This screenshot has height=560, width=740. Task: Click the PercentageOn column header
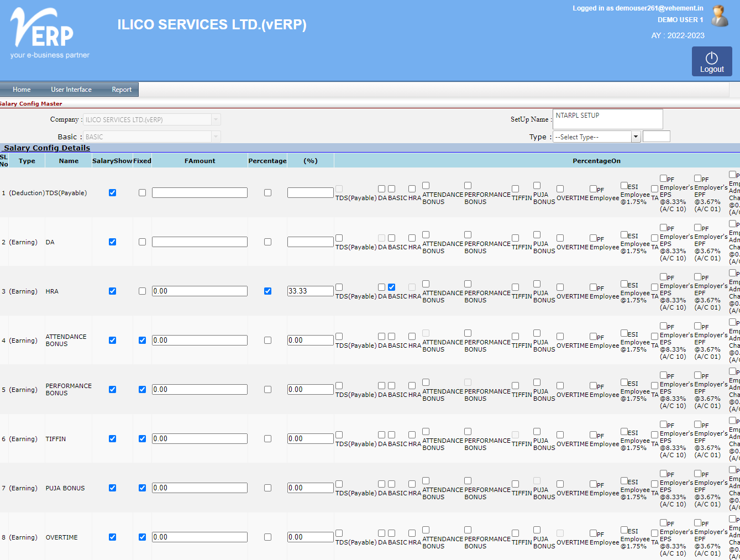pyautogui.click(x=596, y=161)
